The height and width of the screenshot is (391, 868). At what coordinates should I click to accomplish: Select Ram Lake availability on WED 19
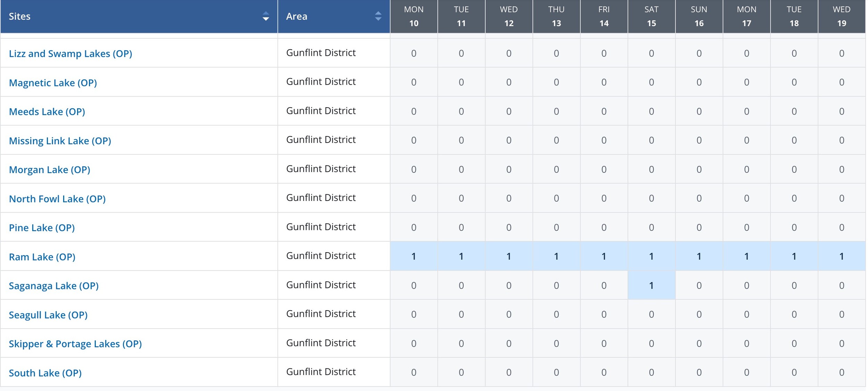coord(842,256)
